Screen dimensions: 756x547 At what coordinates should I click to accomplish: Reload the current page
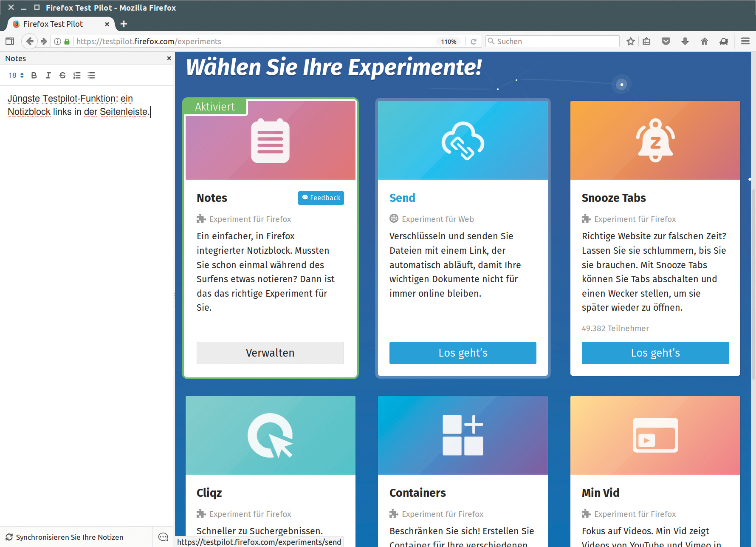(474, 41)
